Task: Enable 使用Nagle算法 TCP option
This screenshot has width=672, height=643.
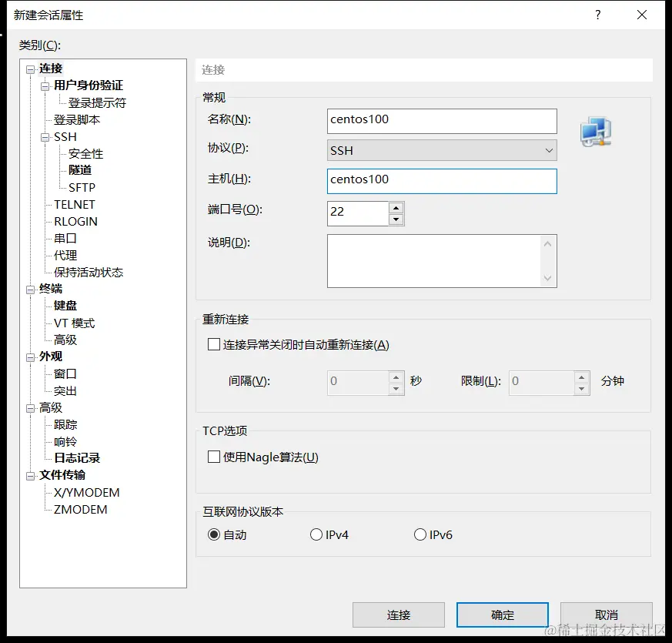Action: point(213,457)
